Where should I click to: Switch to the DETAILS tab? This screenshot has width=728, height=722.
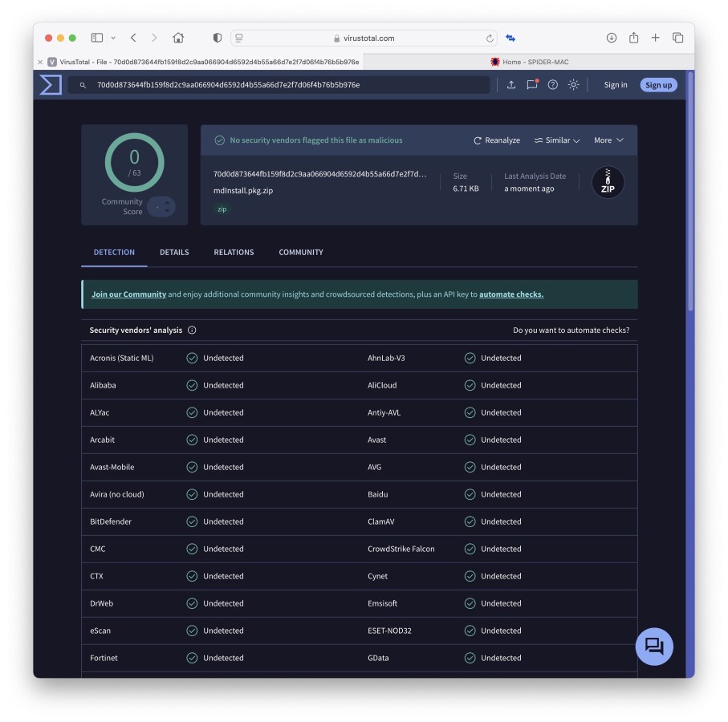tap(174, 253)
